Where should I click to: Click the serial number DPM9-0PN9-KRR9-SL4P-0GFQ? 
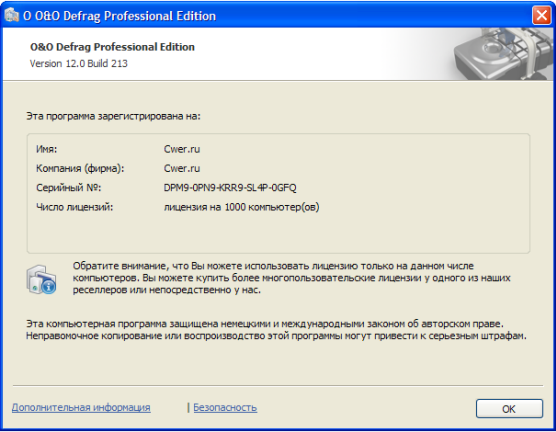(230, 188)
